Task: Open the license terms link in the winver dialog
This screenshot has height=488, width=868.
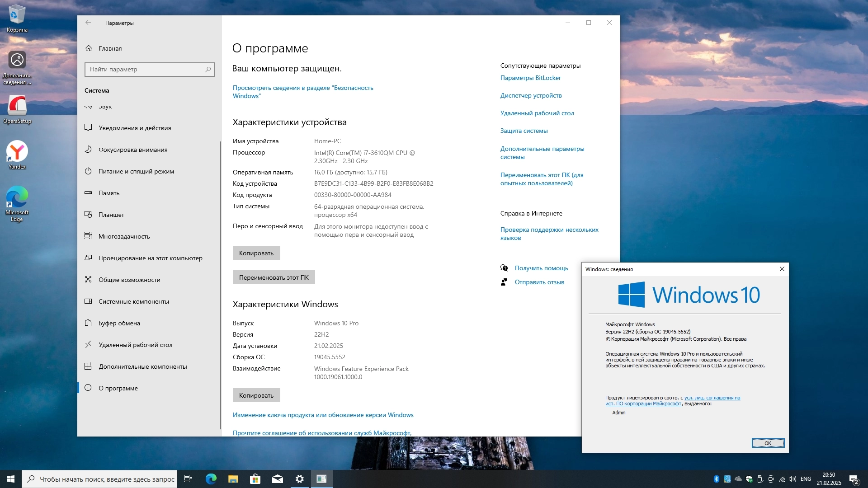Action: (712, 398)
